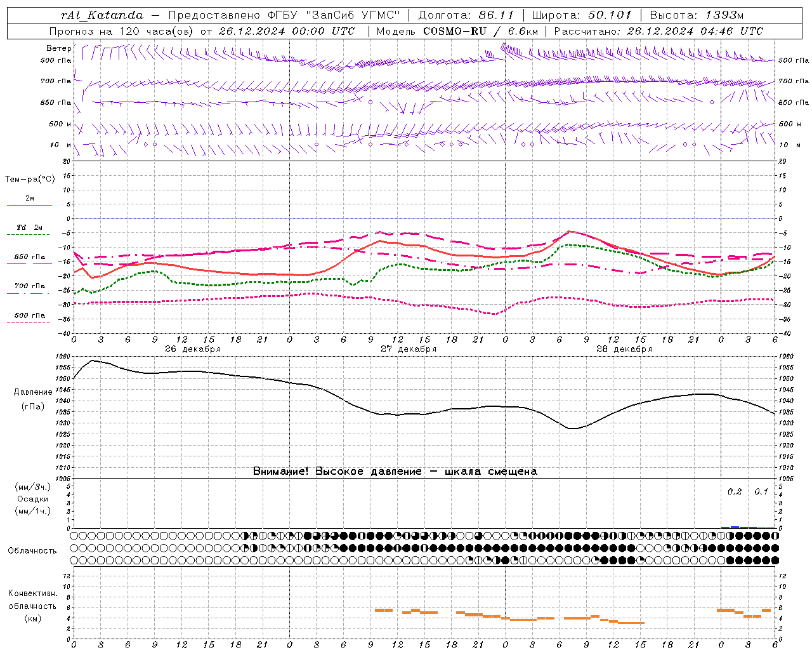This screenshot has height=650, width=812.
Task: Click the Td 2м legend label
Action: coord(30,227)
